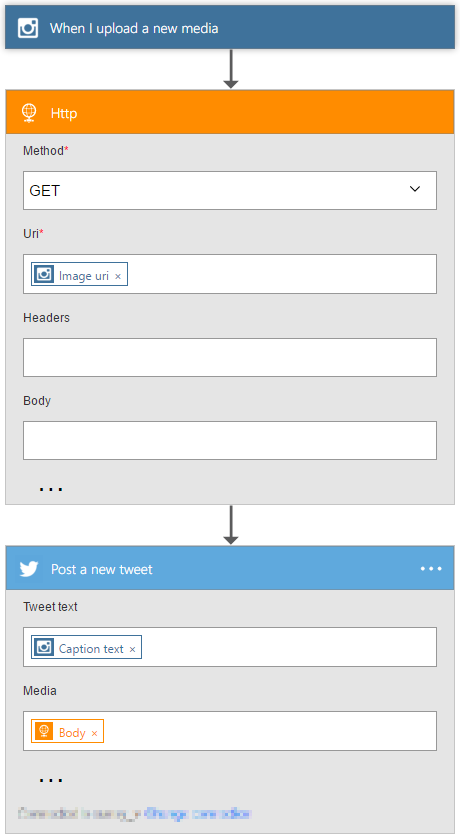Click the Instagram icon inside the Caption text token
The width and height of the screenshot is (460, 839).
(x=44, y=647)
